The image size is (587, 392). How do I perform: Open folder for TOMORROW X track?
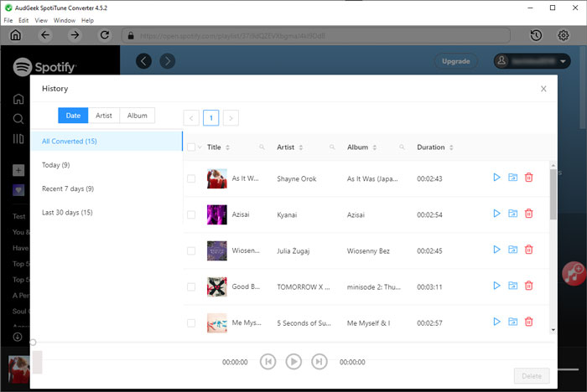(x=512, y=286)
